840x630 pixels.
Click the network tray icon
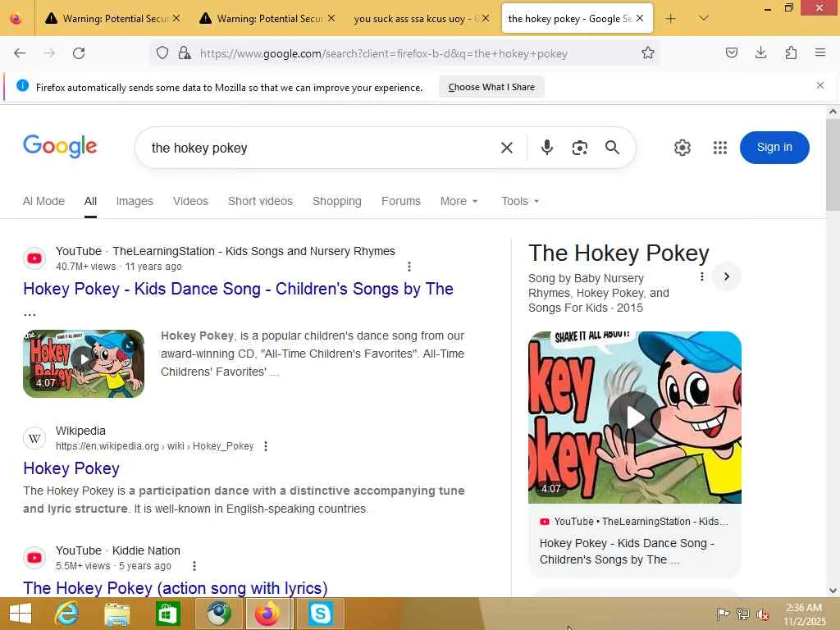pyautogui.click(x=742, y=614)
